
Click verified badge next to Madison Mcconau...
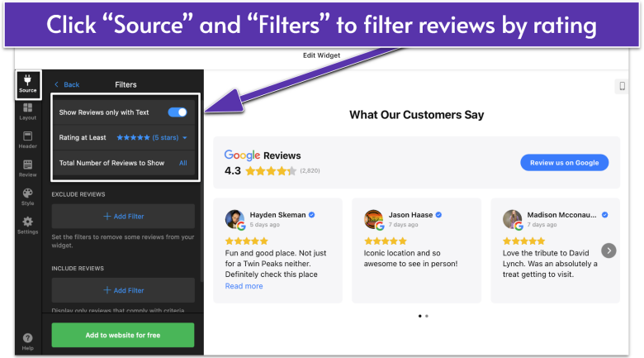(x=605, y=215)
